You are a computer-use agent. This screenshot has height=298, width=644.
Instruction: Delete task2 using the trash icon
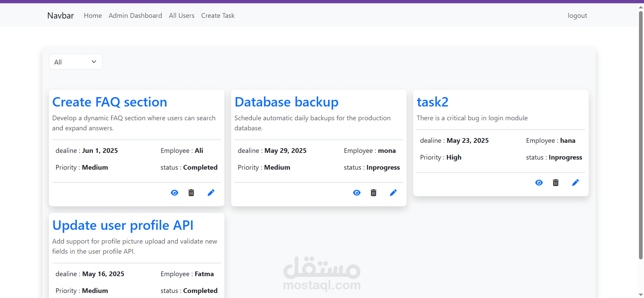(x=556, y=183)
